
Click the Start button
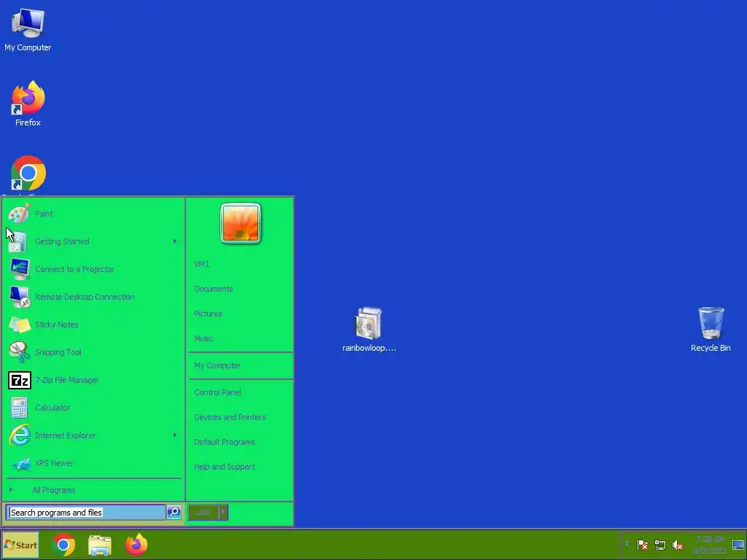(x=20, y=545)
